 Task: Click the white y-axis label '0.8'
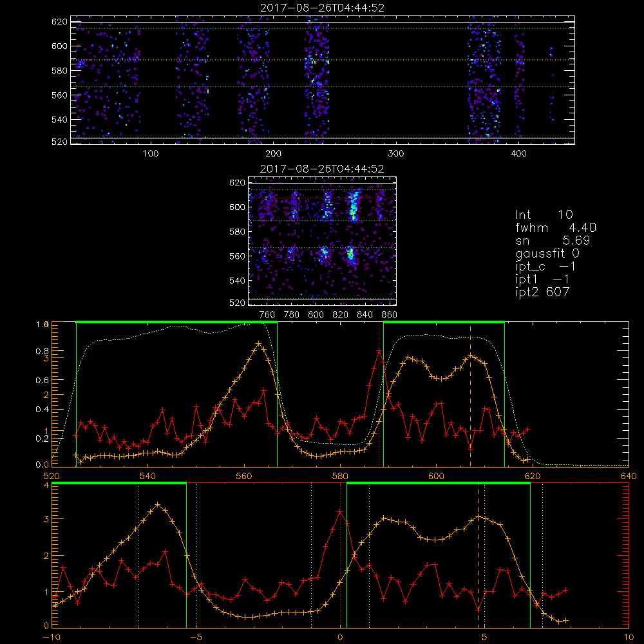tap(42, 351)
